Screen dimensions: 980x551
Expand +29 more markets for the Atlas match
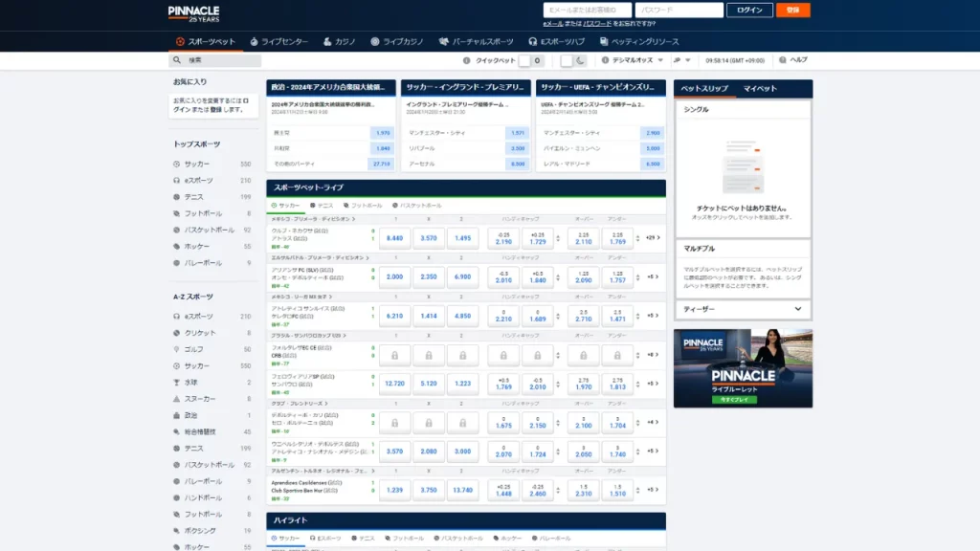652,237
